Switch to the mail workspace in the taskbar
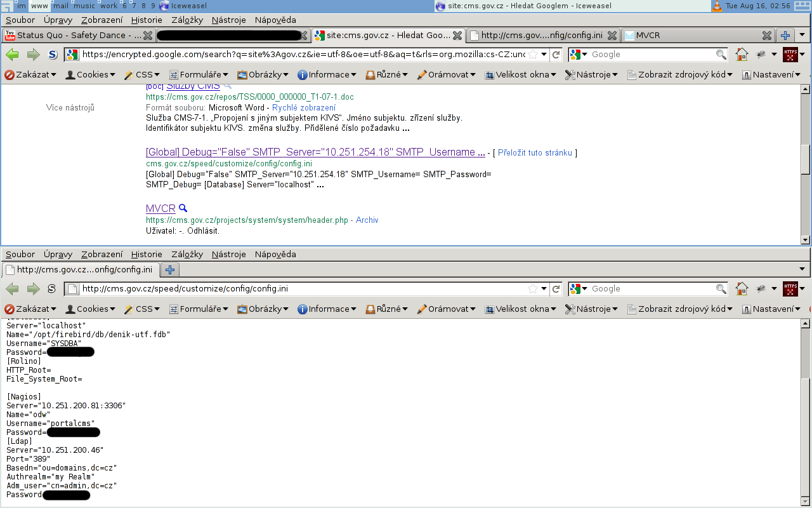 61,6
